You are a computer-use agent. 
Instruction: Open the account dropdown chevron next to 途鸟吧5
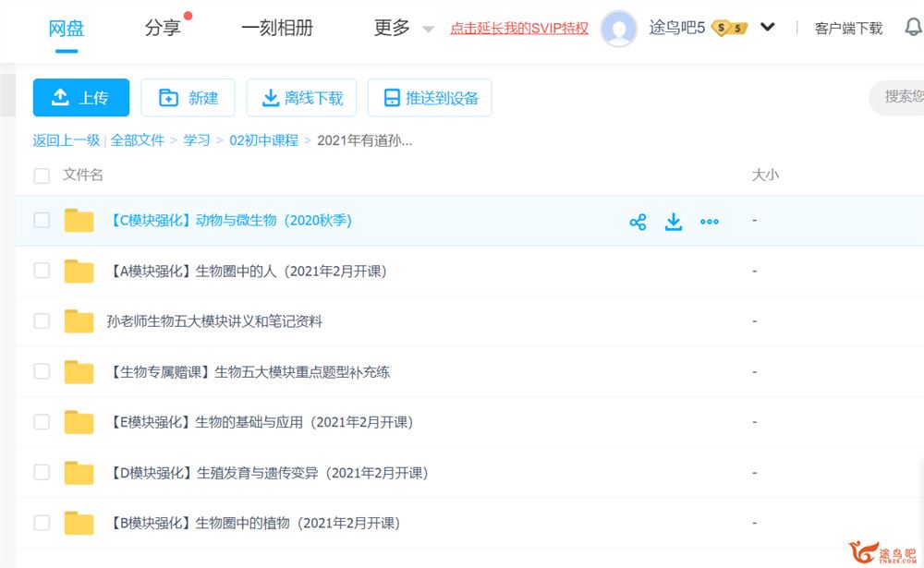point(767,27)
